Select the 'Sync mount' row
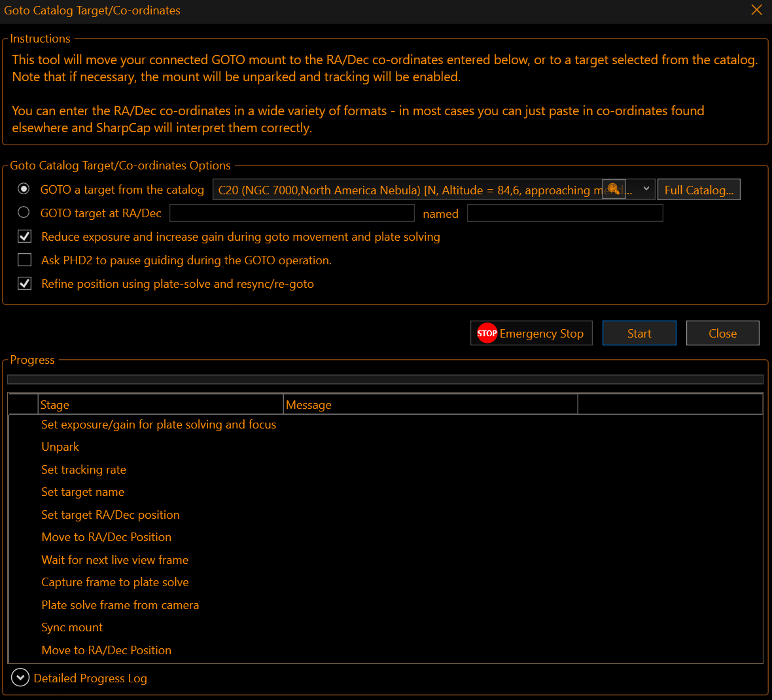The height and width of the screenshot is (700, 772). click(385, 627)
